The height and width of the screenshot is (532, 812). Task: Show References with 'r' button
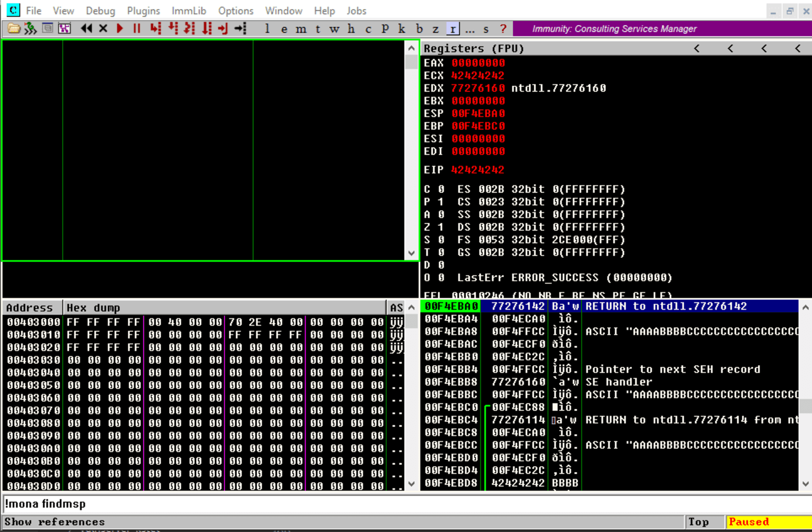click(453, 29)
